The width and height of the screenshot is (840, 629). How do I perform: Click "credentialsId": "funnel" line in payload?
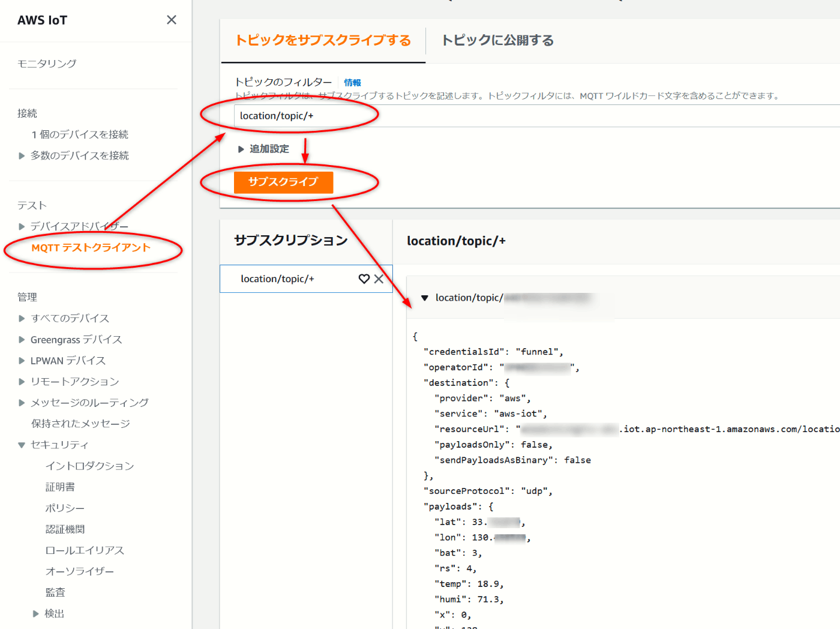pyautogui.click(x=493, y=352)
